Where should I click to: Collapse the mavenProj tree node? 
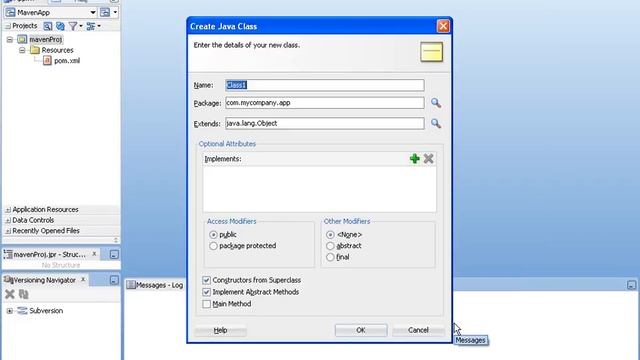click(10, 40)
